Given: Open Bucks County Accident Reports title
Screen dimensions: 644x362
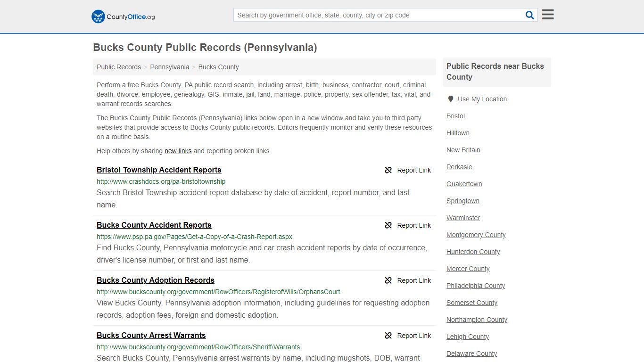Looking at the screenshot, I should [x=154, y=225].
